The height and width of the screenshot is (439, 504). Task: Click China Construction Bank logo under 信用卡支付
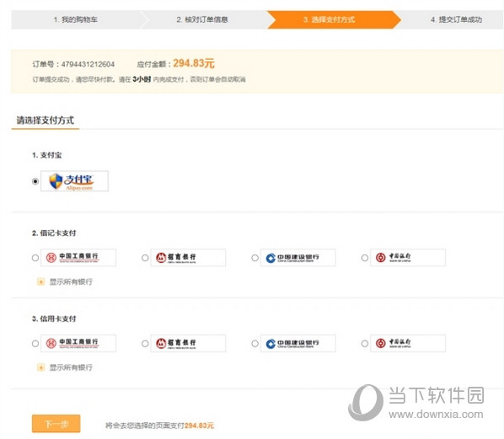(298, 343)
